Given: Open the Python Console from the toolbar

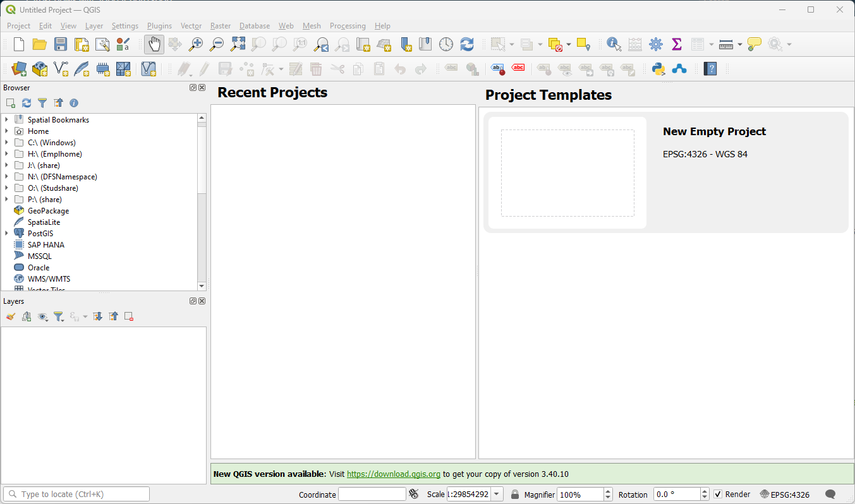Looking at the screenshot, I should pyautogui.click(x=658, y=69).
